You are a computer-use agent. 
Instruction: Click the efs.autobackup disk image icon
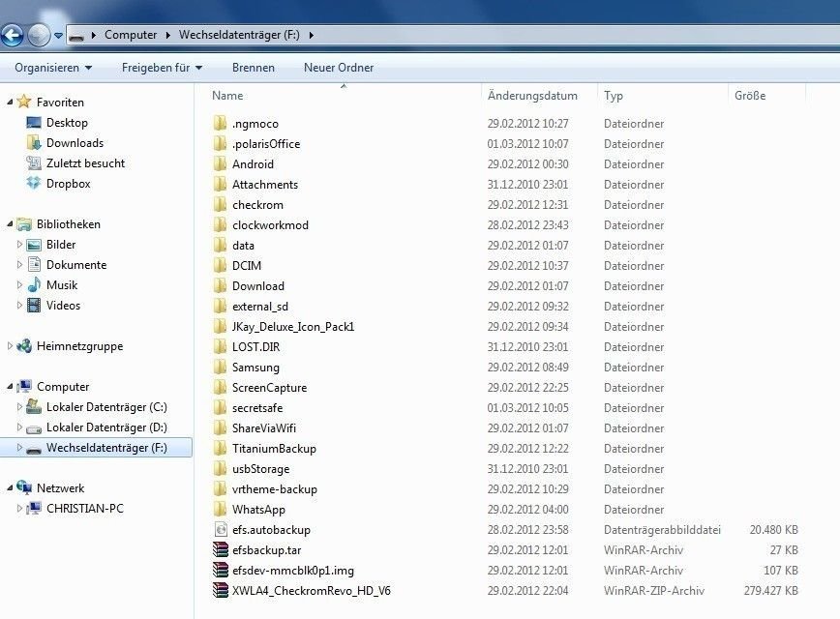tap(221, 530)
